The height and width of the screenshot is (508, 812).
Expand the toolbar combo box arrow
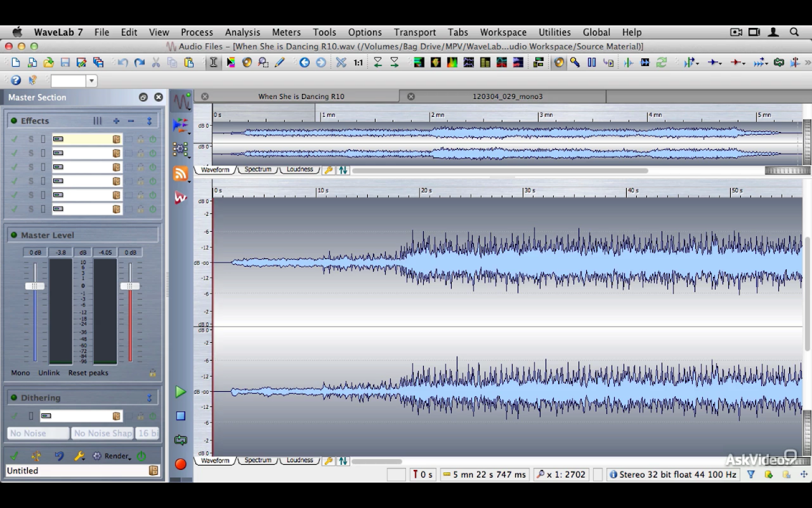pos(92,81)
